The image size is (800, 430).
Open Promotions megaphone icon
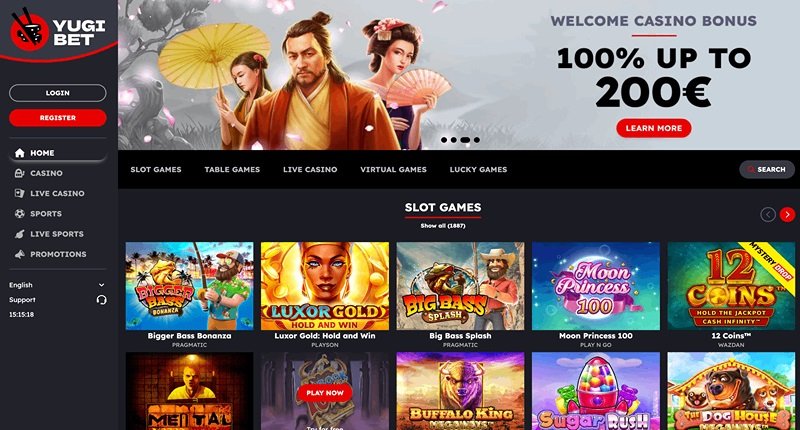pos(19,254)
